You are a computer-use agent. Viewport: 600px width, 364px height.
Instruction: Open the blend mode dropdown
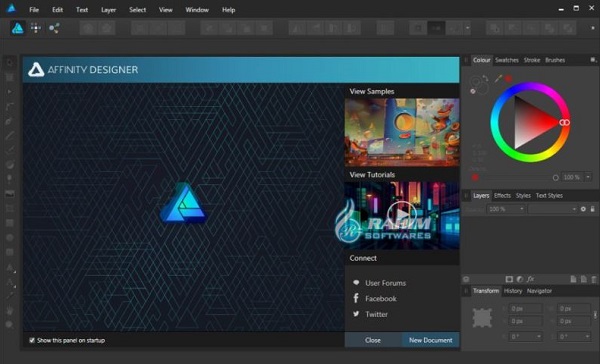point(553,209)
